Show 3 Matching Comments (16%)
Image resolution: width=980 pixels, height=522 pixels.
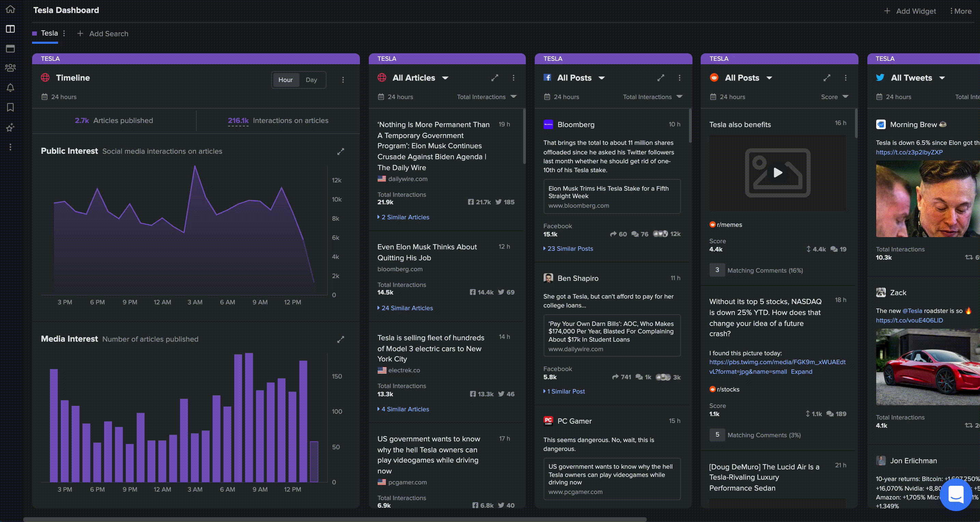[x=756, y=270]
